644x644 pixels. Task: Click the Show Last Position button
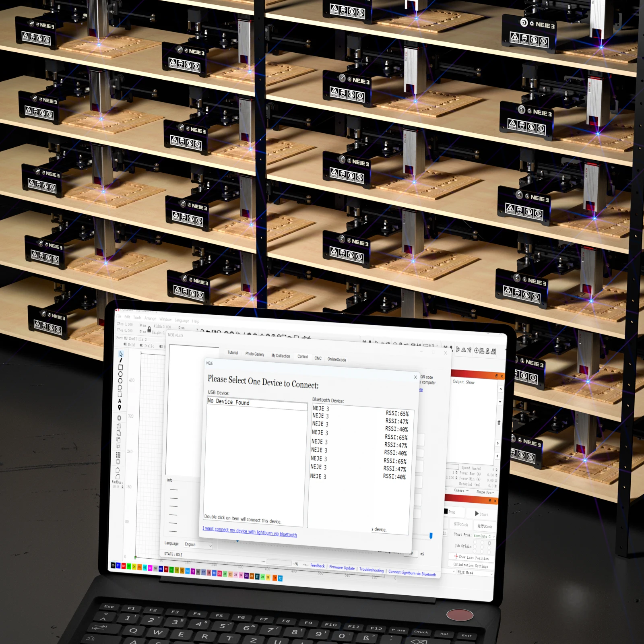471,557
